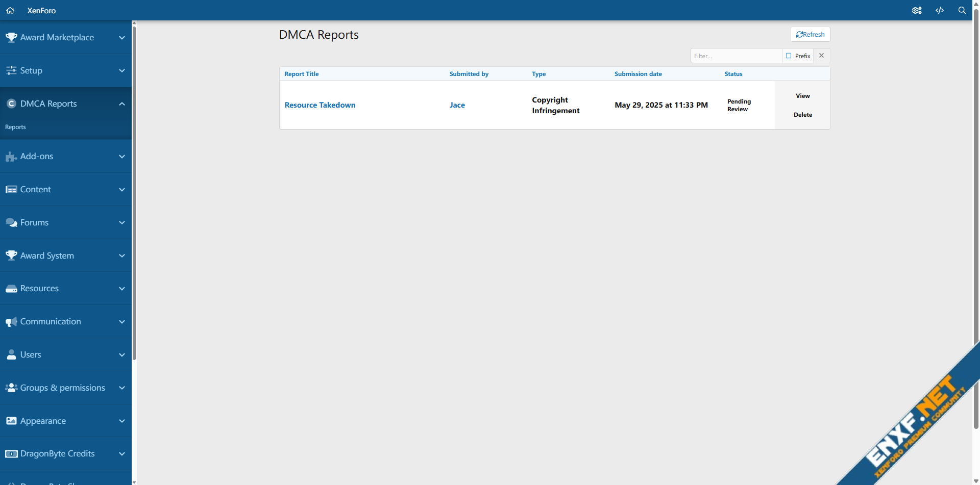This screenshot has height=485, width=980.
Task: Expand DragonByte Credits chevron
Action: [x=122, y=454]
